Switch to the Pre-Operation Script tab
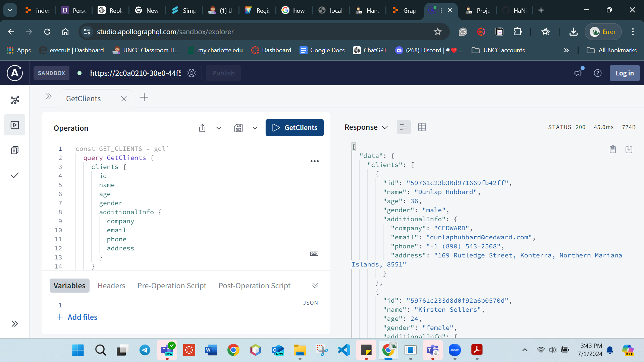This screenshot has width=644, height=362. 172,286
